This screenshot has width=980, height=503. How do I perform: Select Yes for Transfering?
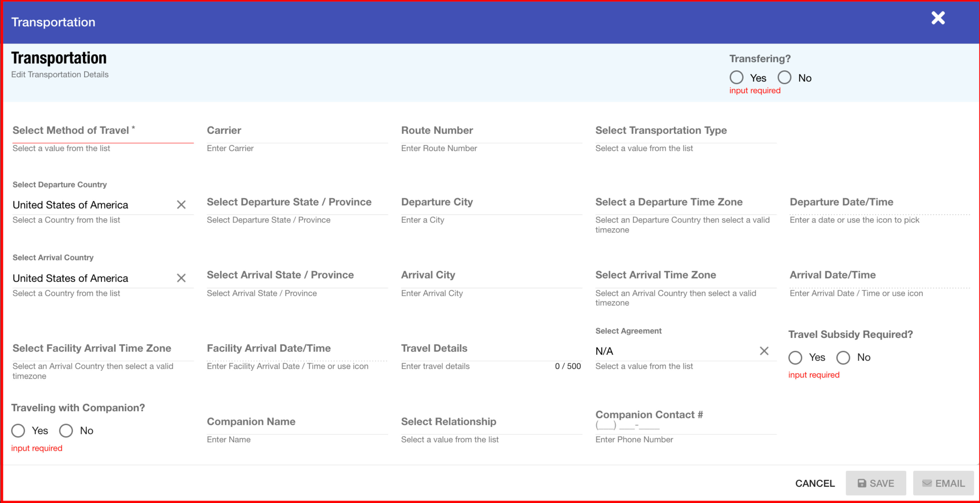click(x=737, y=78)
